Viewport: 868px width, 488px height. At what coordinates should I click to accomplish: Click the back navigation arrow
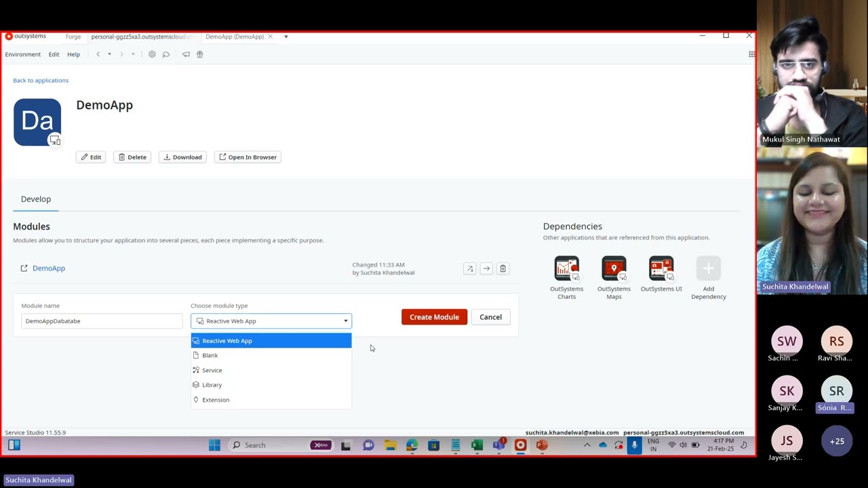tap(98, 54)
